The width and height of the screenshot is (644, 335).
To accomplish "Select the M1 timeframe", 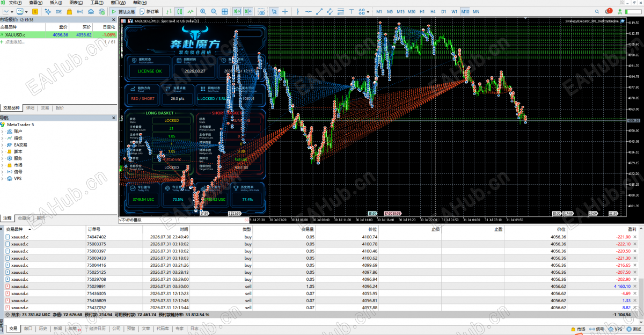I will click(x=379, y=11).
